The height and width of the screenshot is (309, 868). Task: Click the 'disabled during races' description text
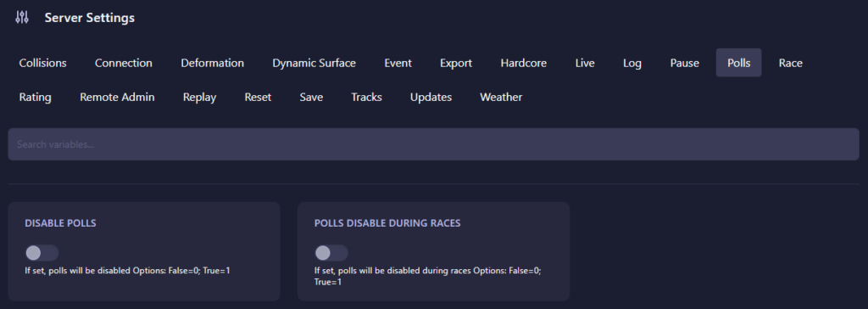(427, 276)
